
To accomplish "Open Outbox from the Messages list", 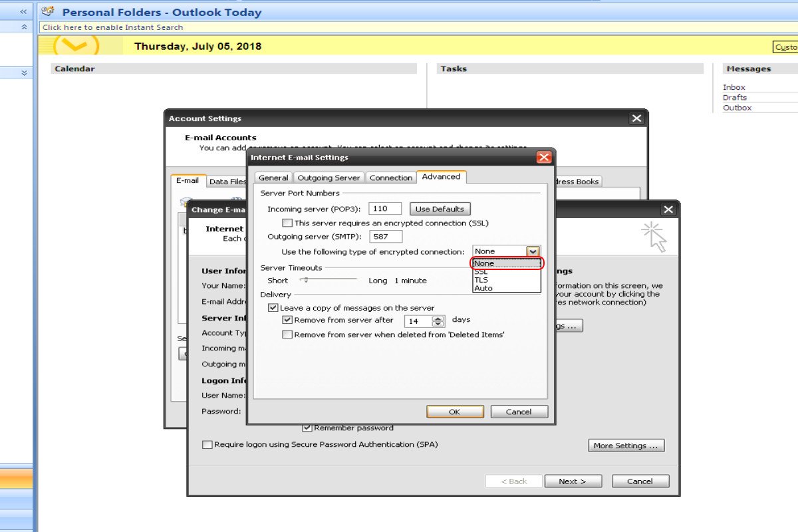I will coord(737,107).
